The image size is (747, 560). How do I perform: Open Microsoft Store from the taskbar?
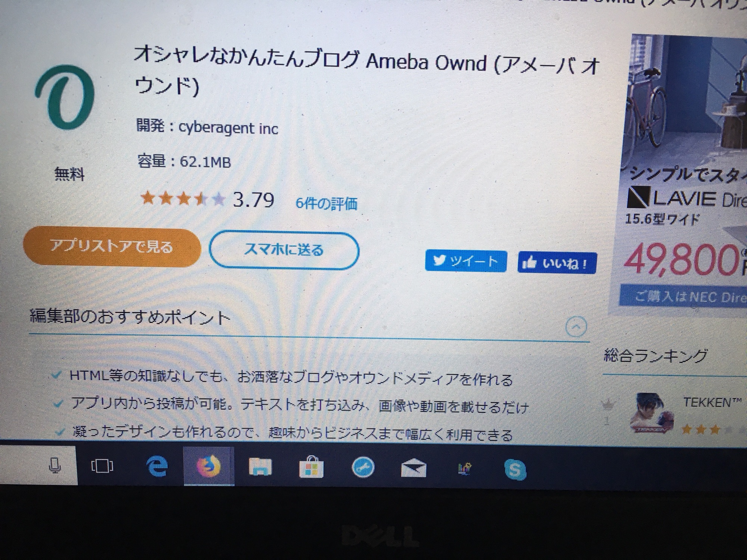point(311,467)
